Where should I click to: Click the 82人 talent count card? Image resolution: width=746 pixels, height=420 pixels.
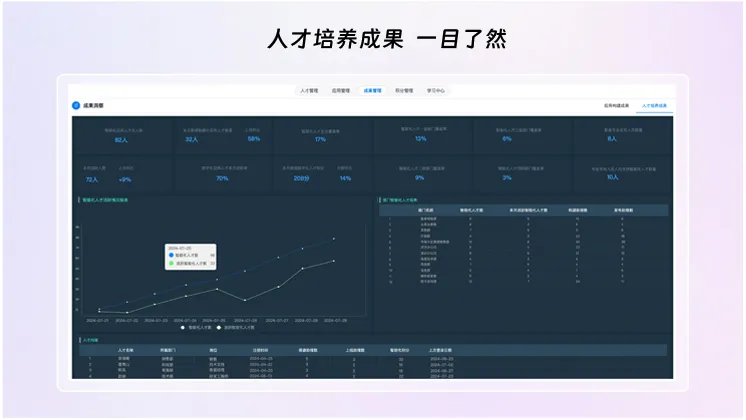click(x=122, y=136)
